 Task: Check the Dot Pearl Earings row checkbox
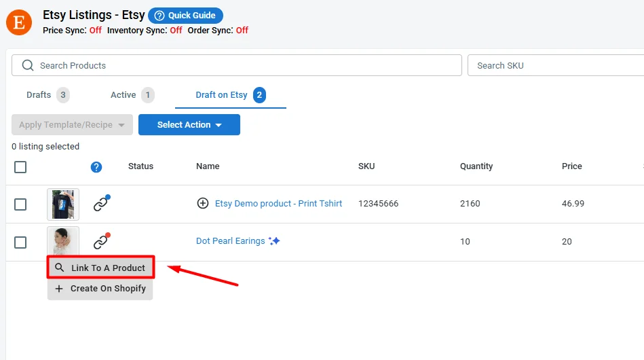click(20, 242)
